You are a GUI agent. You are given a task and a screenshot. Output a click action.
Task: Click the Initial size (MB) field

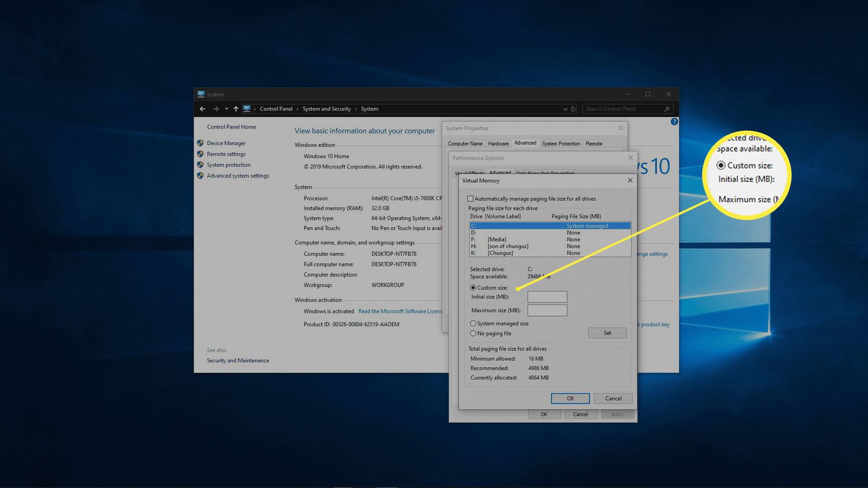pos(547,297)
